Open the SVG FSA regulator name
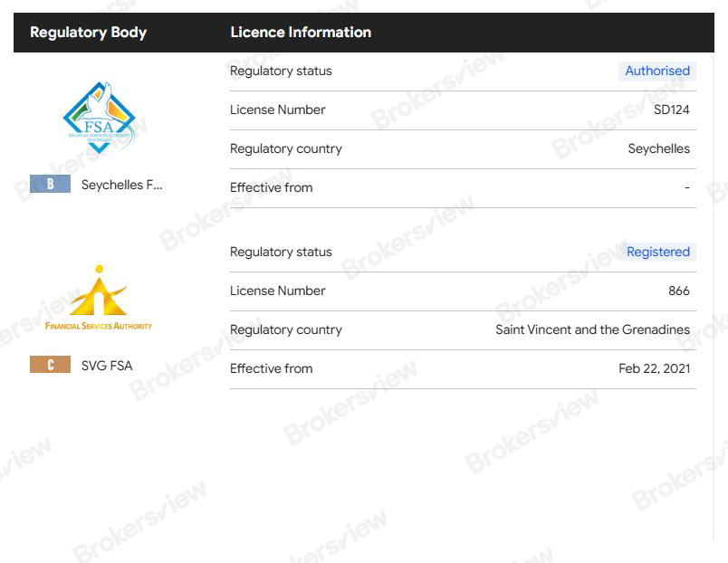728x563 pixels. [107, 366]
